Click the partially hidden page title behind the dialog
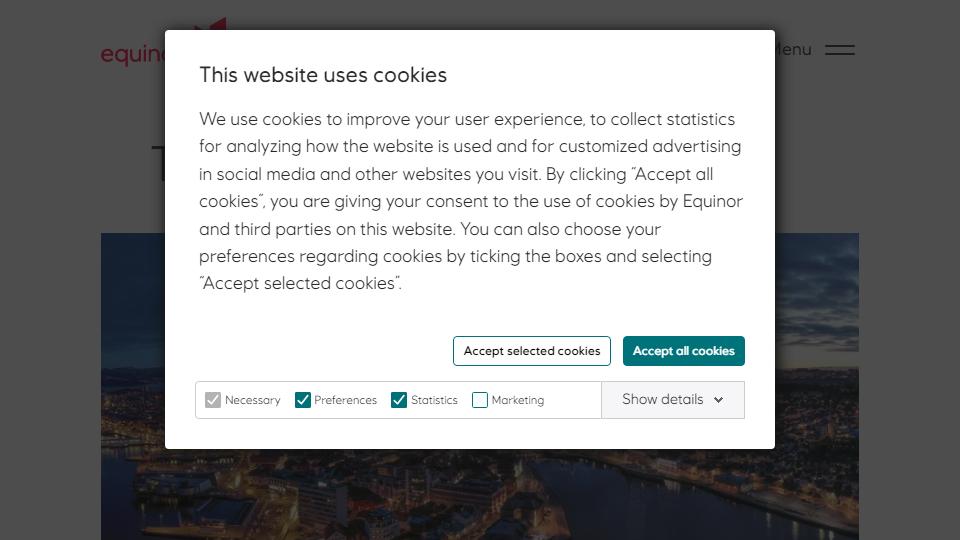This screenshot has width=960, height=540. [x=158, y=163]
